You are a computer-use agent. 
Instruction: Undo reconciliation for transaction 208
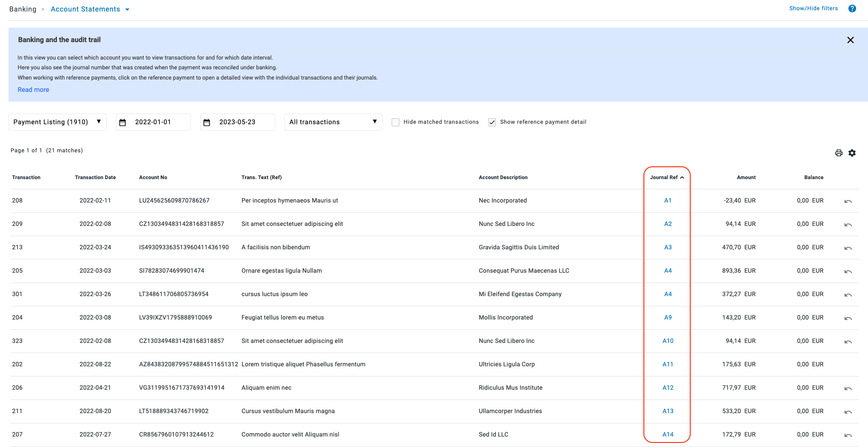coord(848,201)
